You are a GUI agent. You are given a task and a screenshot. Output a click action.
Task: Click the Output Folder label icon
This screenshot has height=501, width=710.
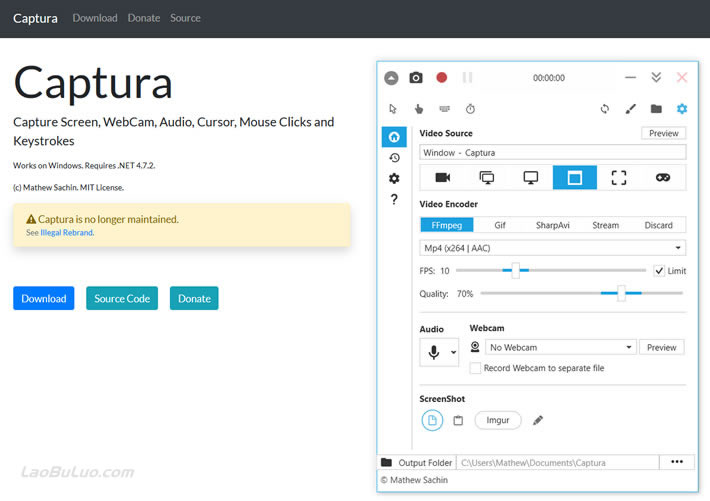click(x=386, y=462)
